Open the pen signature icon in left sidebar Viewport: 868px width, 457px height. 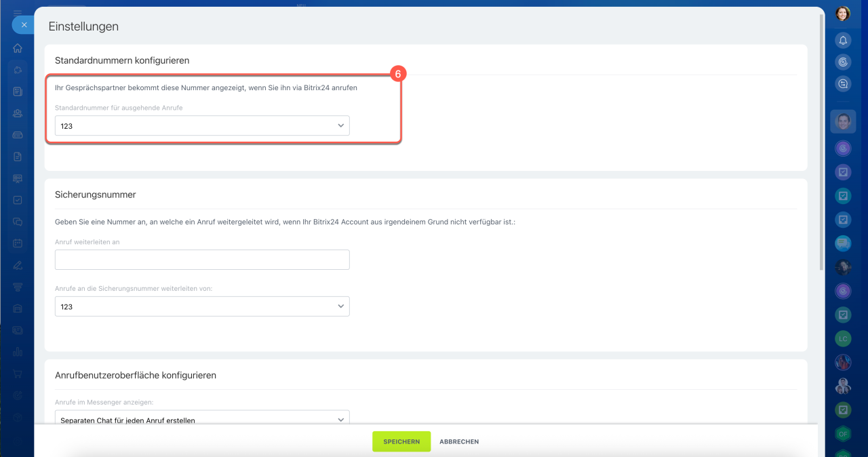tap(18, 265)
